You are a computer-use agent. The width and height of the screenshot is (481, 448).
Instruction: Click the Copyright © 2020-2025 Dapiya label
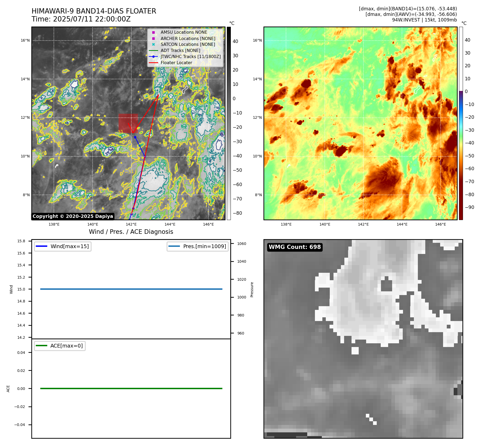point(73,216)
